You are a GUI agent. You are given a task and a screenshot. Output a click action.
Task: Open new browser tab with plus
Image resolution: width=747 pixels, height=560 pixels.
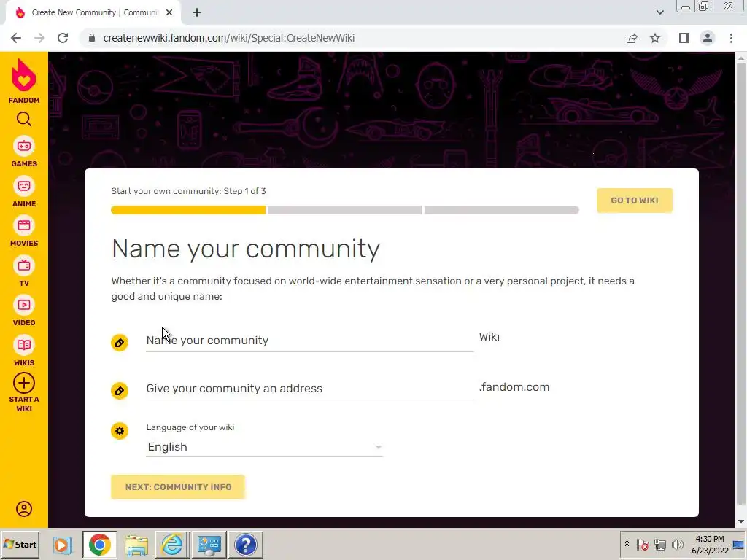pyautogui.click(x=197, y=13)
